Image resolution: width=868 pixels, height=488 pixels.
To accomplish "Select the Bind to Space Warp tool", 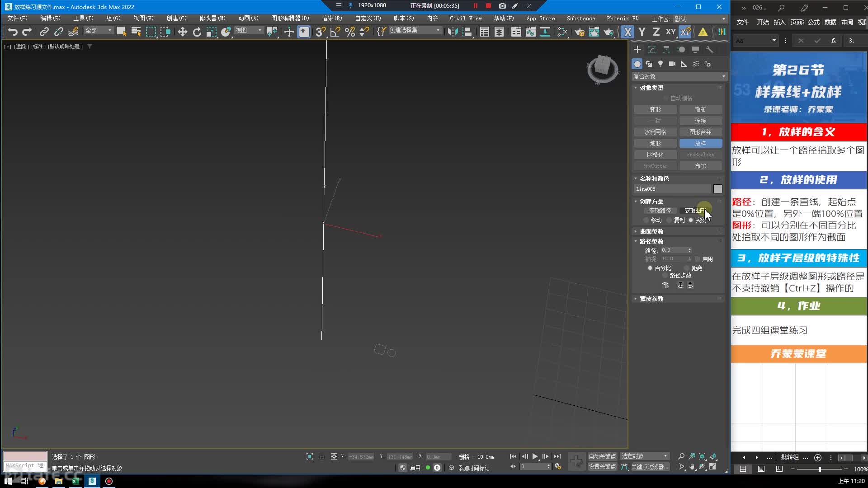I will (73, 32).
